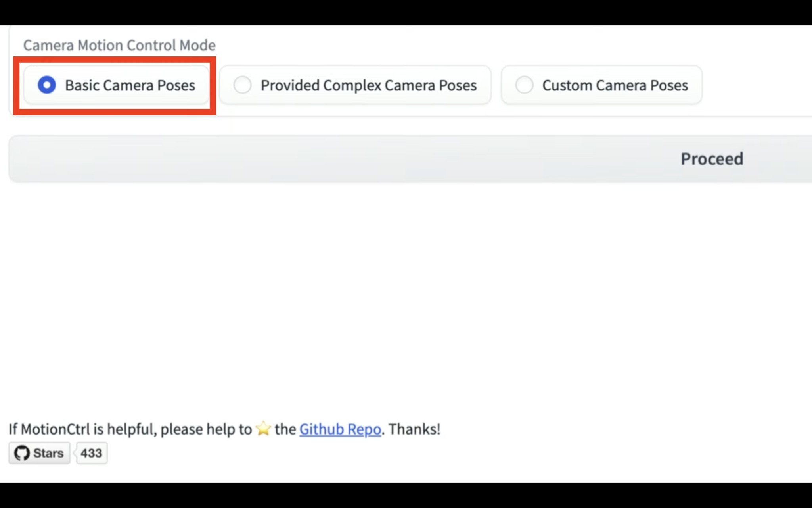Select the Custom Camera Poses radio circle
The image size is (812, 508).
(x=524, y=85)
